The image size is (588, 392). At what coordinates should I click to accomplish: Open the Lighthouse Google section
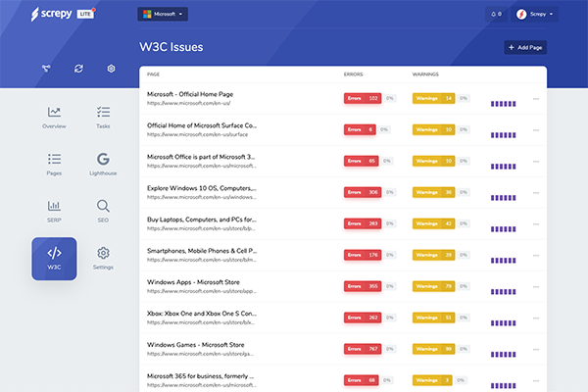coord(103,165)
